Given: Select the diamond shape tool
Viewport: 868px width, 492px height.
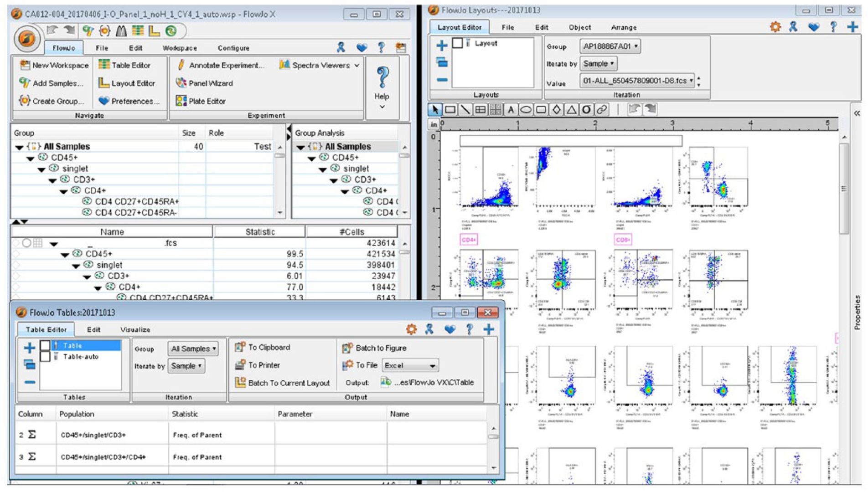Looking at the screenshot, I should (x=556, y=109).
